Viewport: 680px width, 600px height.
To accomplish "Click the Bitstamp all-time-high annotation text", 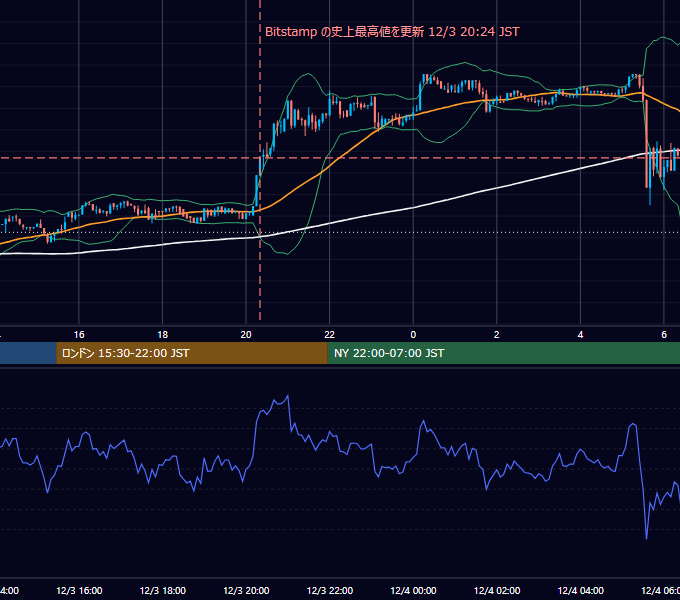I will click(392, 32).
